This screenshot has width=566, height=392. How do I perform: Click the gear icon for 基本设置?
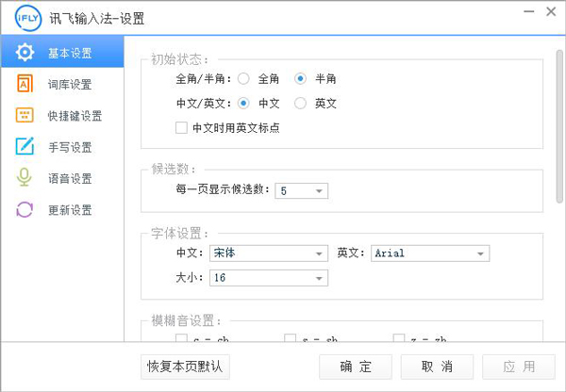point(25,53)
